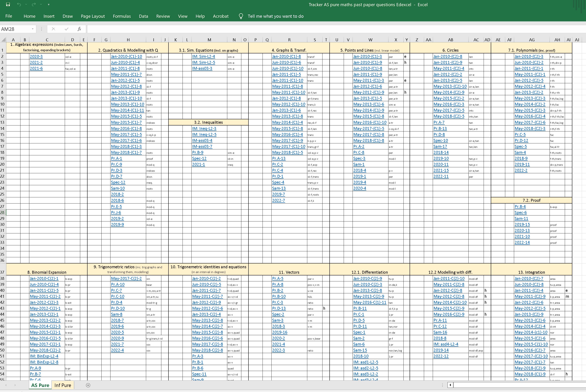The width and height of the screenshot is (586, 392).
Task: Click the Select All corner above row 1
Action: click(3, 40)
